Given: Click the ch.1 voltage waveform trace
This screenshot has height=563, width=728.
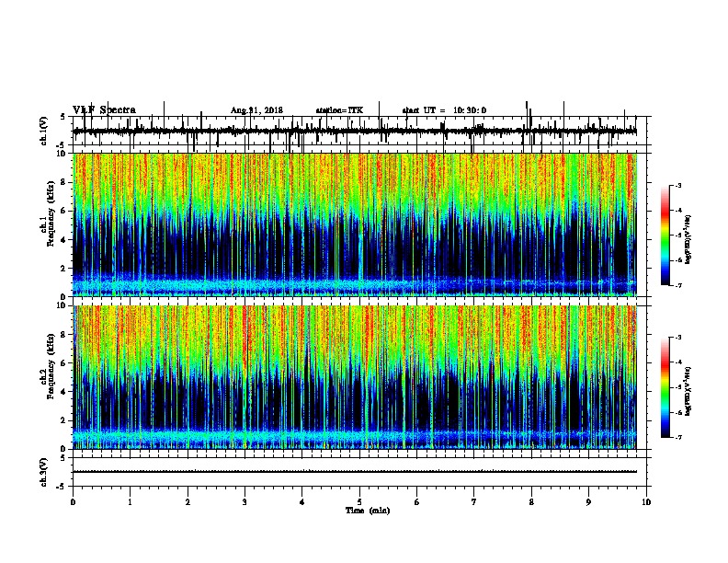Looking at the screenshot, I should click(x=355, y=132).
